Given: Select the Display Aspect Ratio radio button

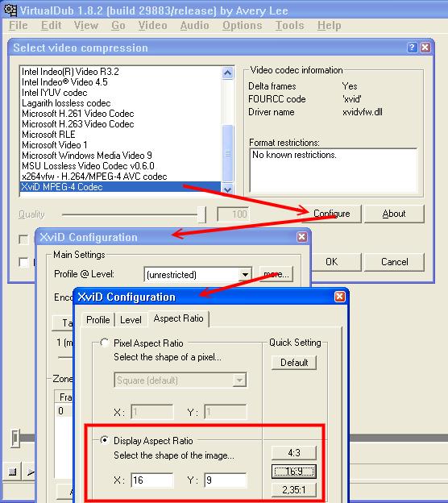Looking at the screenshot, I should pyautogui.click(x=104, y=440).
